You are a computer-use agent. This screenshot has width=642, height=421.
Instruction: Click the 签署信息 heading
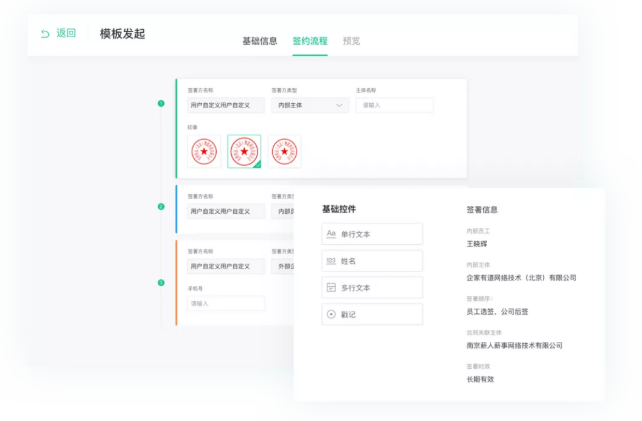click(482, 210)
